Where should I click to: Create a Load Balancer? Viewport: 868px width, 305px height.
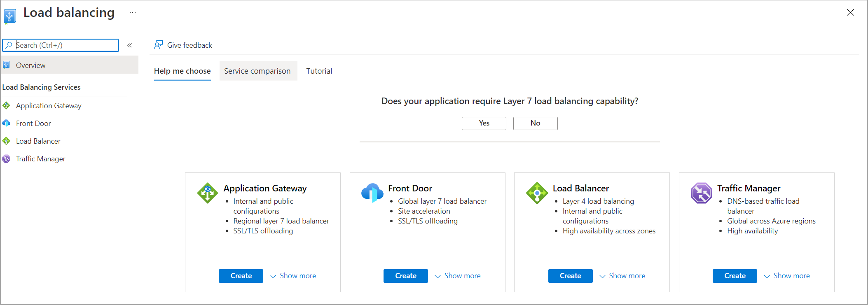[571, 276]
